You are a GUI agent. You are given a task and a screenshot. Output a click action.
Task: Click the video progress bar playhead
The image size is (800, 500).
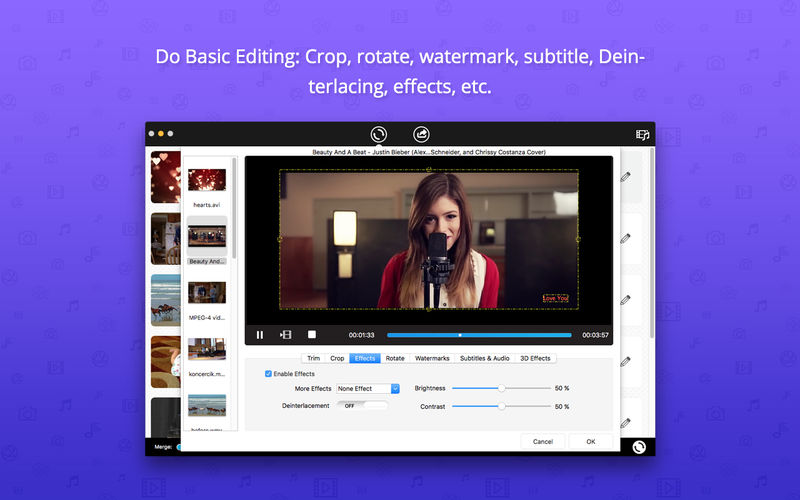coord(460,335)
